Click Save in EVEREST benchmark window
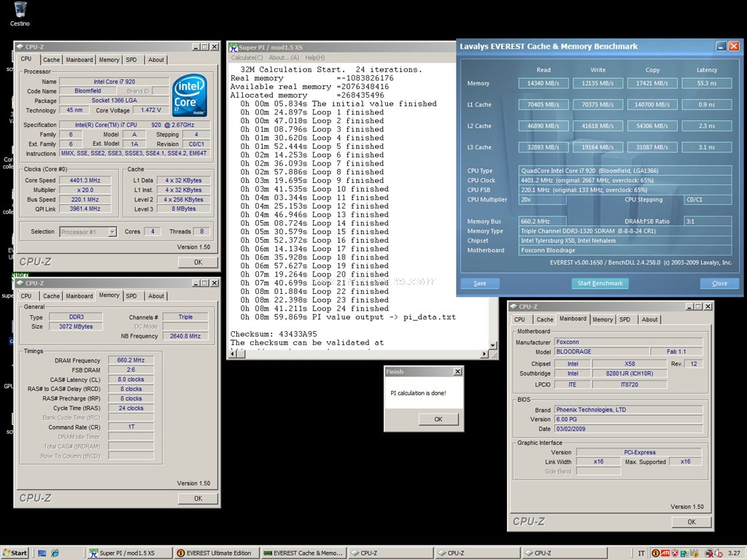The image size is (747, 560). tap(480, 284)
